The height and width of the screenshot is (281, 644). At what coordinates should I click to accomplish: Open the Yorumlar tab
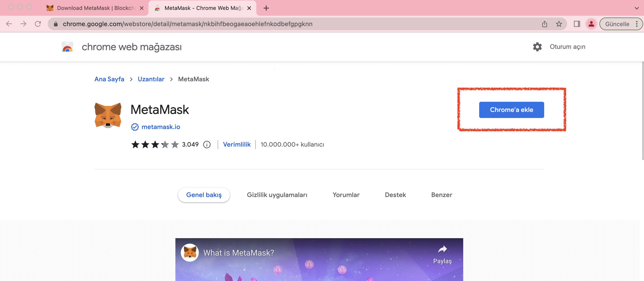346,195
